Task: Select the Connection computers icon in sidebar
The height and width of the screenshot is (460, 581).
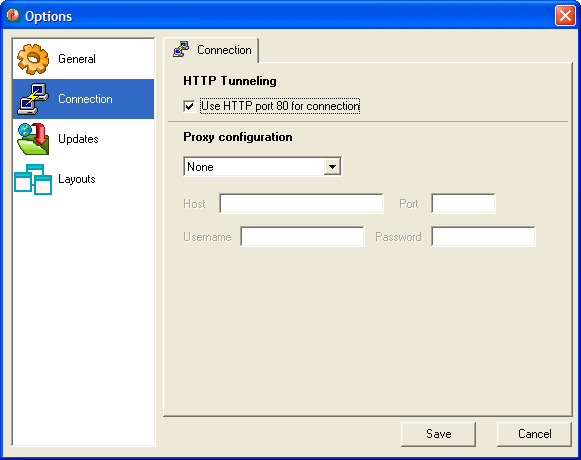Action: pos(33,99)
